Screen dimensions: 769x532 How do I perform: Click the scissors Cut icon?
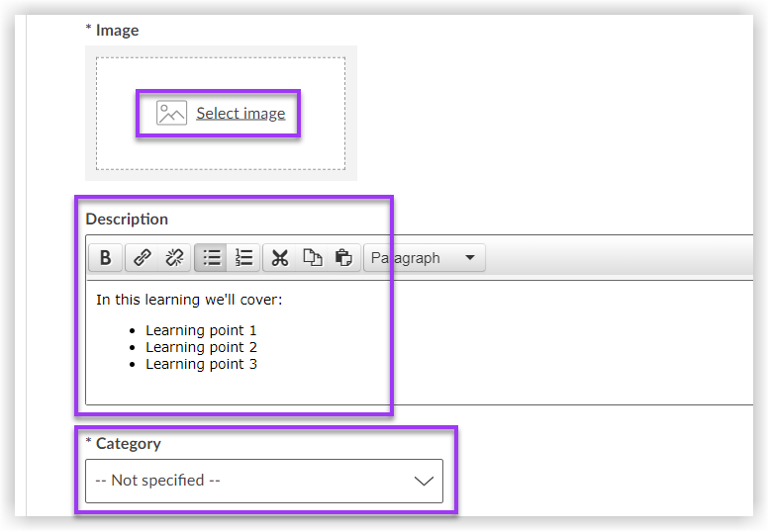(x=280, y=258)
